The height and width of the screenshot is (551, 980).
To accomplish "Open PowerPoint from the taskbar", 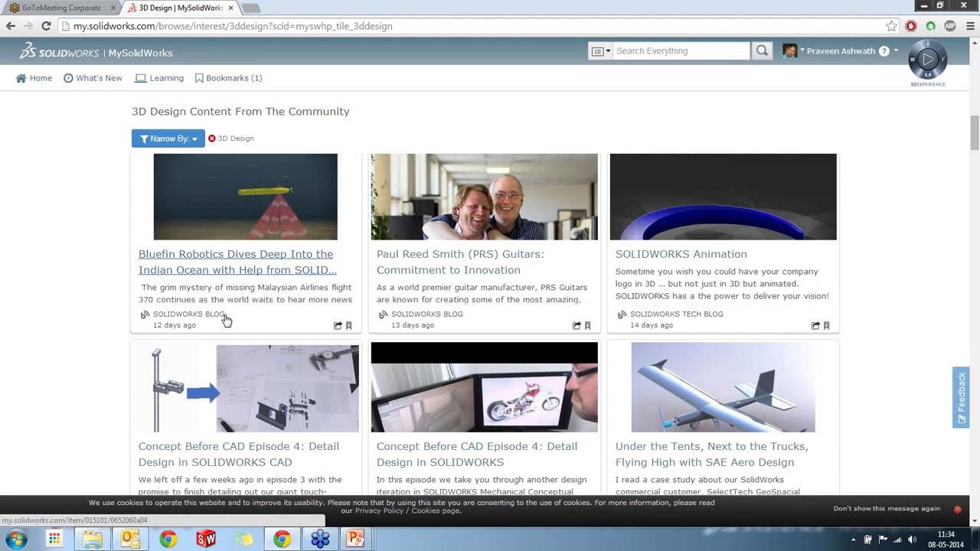I will coord(355,539).
